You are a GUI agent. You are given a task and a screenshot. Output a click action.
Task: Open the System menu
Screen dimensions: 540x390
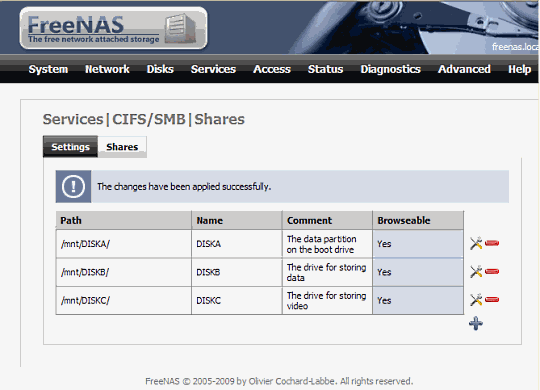click(x=48, y=69)
